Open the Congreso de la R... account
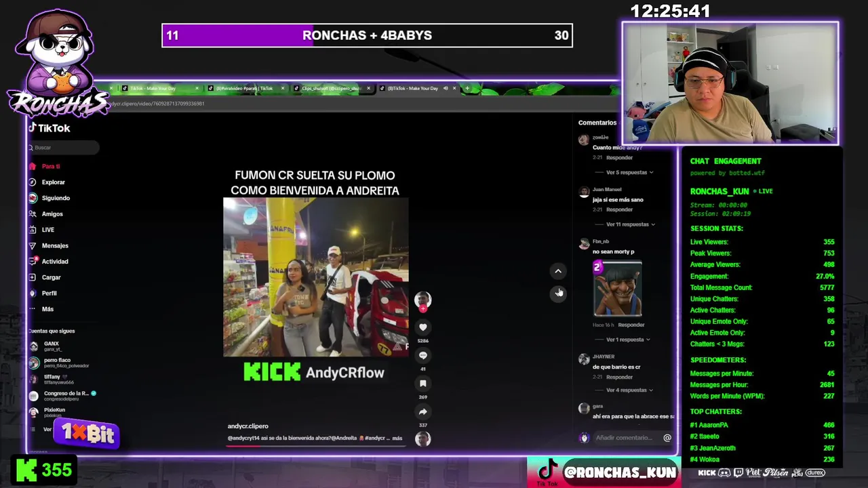The width and height of the screenshot is (868, 488). click(x=62, y=395)
